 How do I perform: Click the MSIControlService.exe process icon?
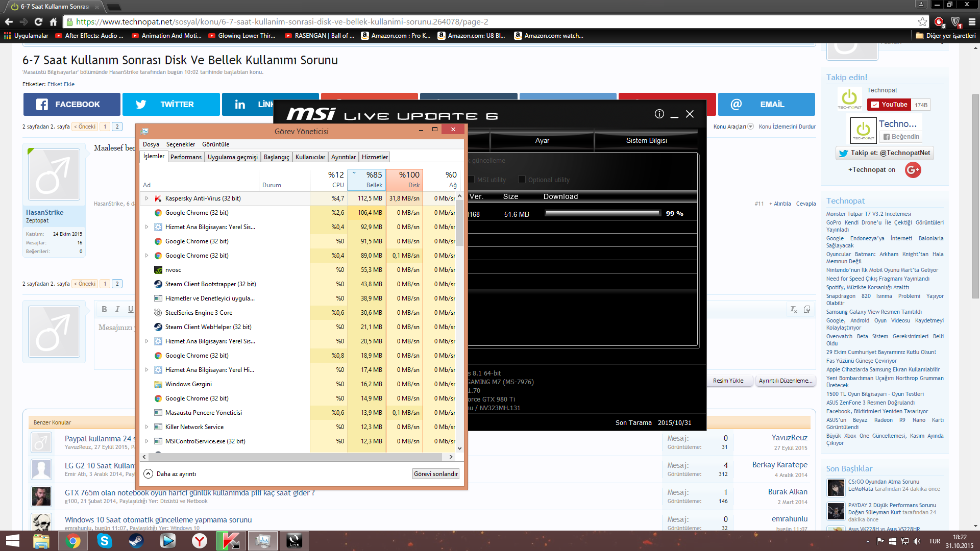(158, 441)
